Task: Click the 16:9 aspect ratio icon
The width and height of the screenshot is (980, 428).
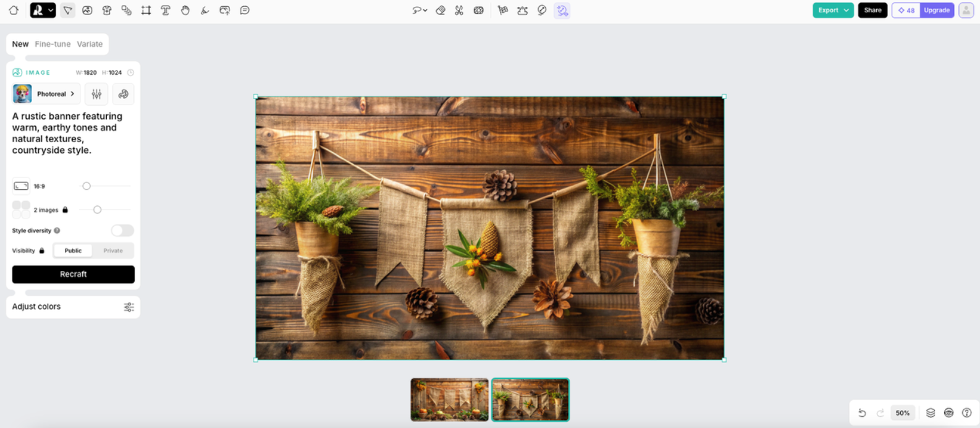Action: tap(21, 186)
